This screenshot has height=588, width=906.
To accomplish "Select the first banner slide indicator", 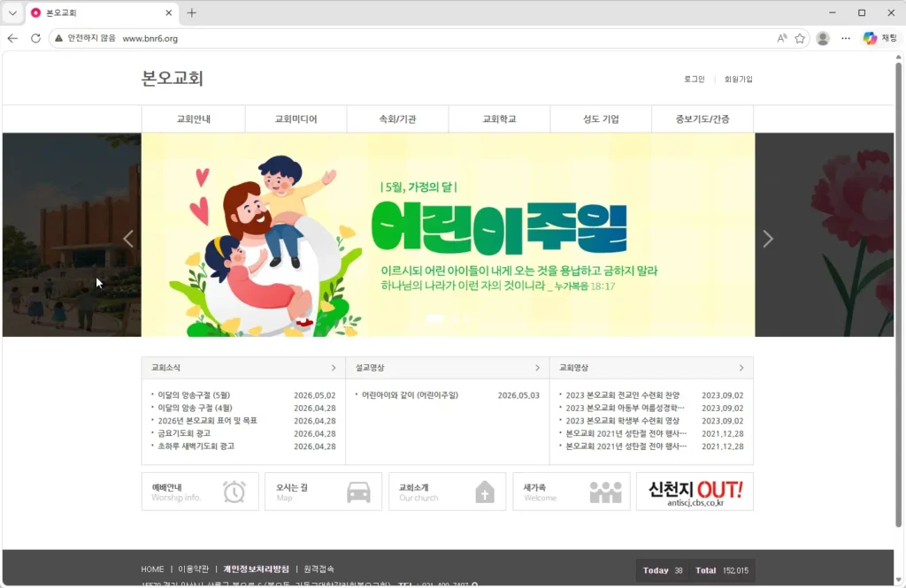I will [x=434, y=318].
